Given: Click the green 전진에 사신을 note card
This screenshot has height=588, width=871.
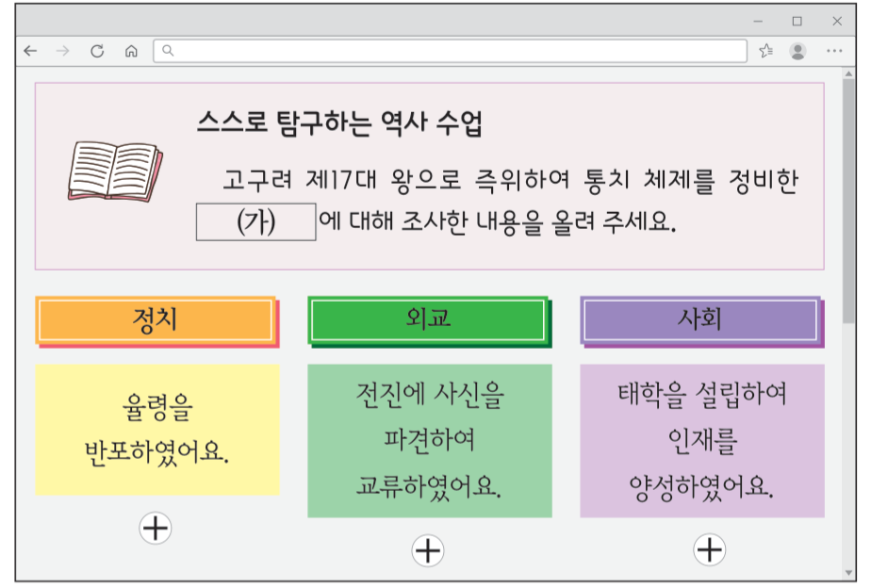Looking at the screenshot, I should [427, 439].
